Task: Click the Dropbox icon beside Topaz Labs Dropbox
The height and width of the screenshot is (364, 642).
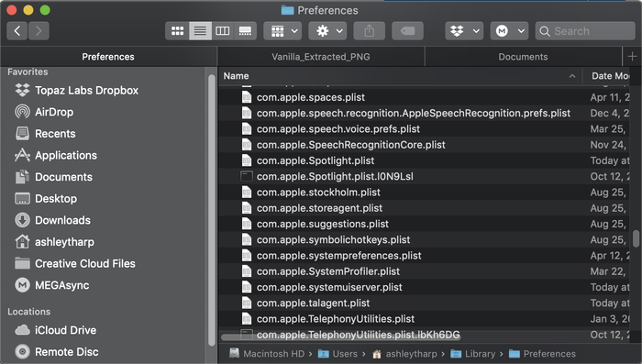Action: pyautogui.click(x=22, y=90)
